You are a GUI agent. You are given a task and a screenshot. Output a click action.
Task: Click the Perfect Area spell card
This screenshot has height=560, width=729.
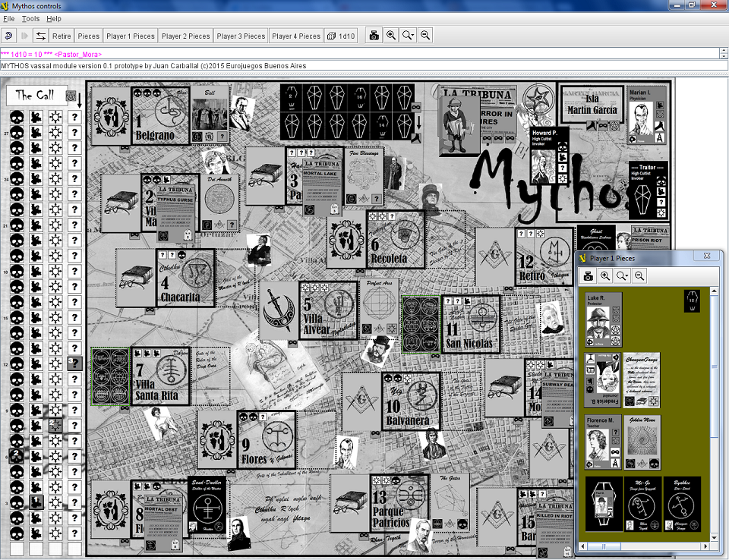[x=379, y=307]
